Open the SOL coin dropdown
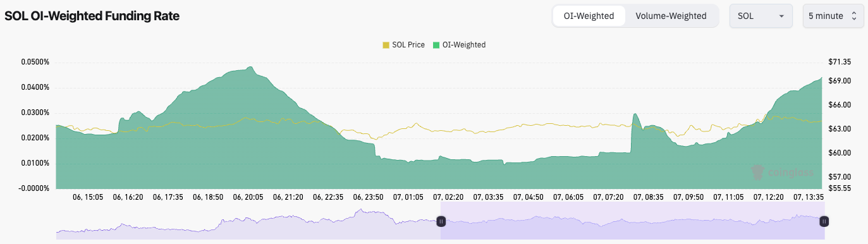 tap(761, 16)
